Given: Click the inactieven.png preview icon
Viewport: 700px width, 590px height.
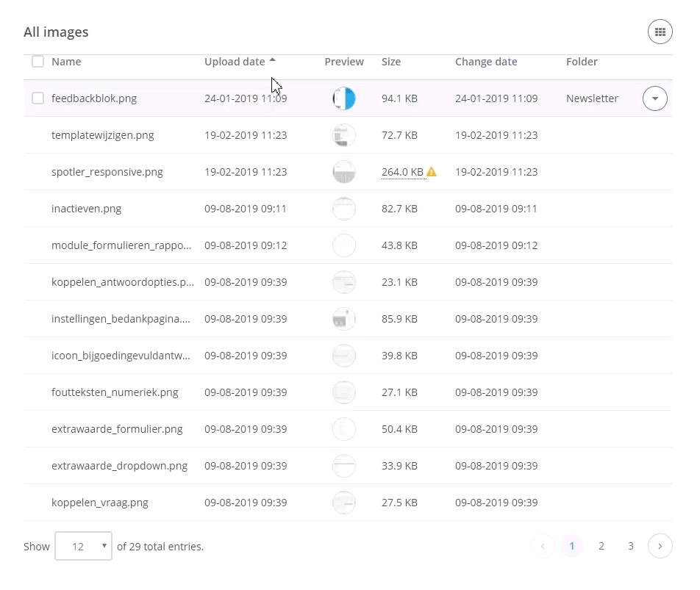Looking at the screenshot, I should pos(343,208).
